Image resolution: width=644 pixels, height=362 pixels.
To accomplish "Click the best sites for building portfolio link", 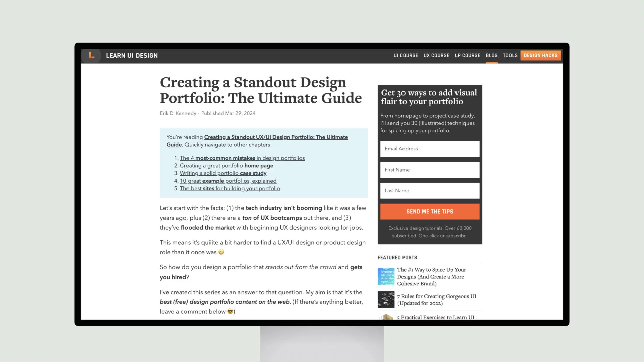I will (x=230, y=188).
